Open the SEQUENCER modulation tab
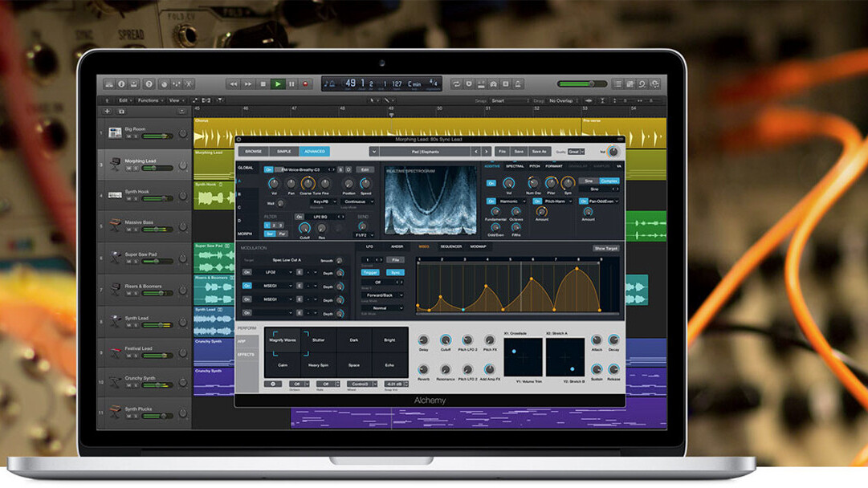Viewport: 868px width, 488px height. click(x=450, y=246)
